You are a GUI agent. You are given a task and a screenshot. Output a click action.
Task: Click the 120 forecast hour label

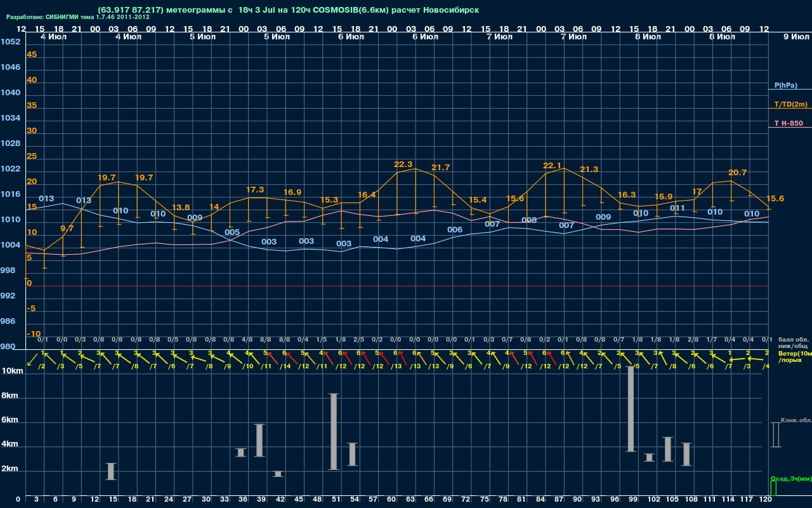(766, 500)
